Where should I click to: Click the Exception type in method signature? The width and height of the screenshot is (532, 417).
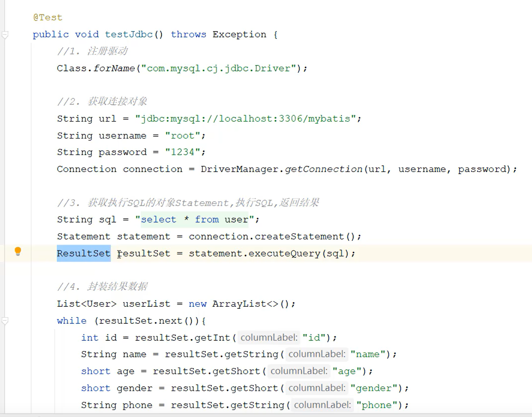[239, 34]
